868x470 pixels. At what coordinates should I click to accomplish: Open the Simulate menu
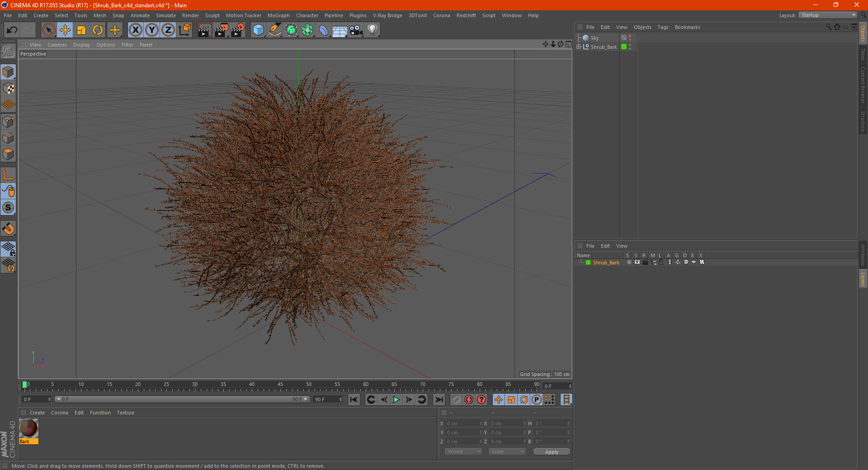(166, 15)
